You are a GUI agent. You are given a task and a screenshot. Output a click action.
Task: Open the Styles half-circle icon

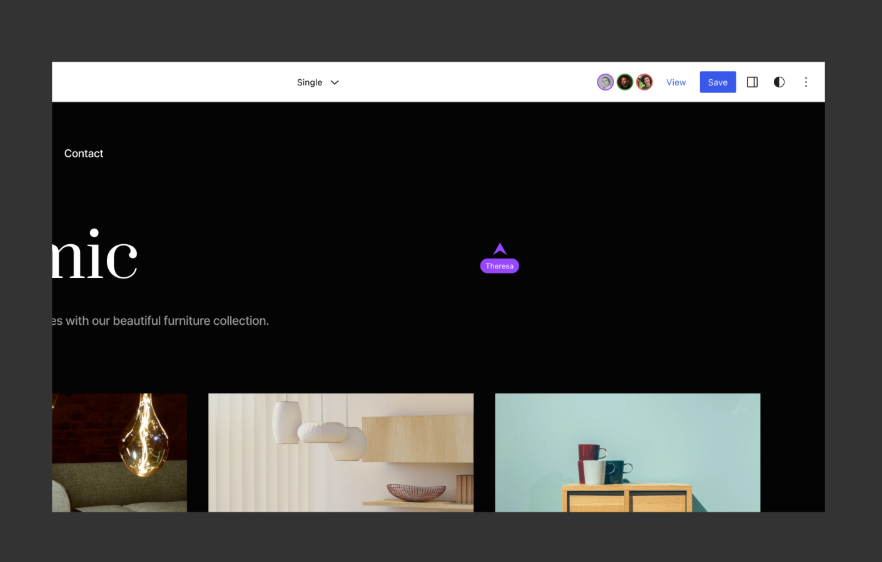[779, 82]
